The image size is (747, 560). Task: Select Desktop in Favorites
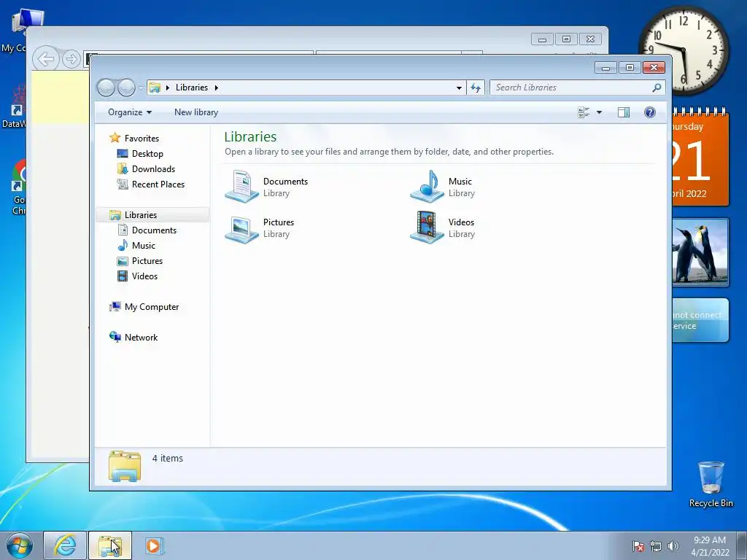pos(147,154)
